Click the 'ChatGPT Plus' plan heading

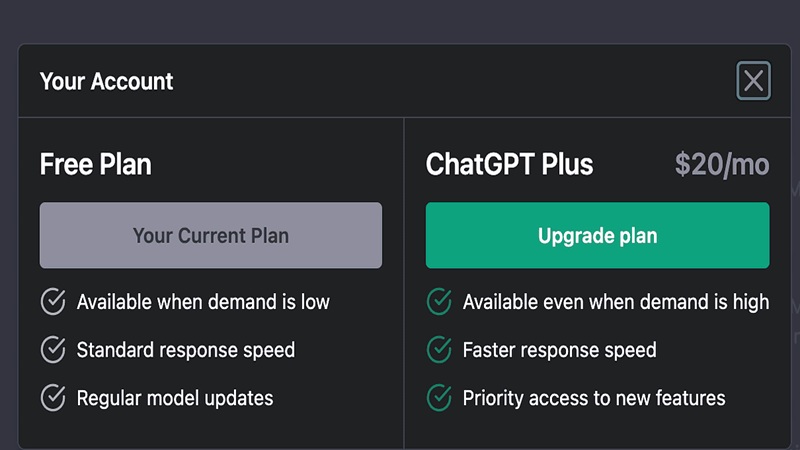point(510,164)
